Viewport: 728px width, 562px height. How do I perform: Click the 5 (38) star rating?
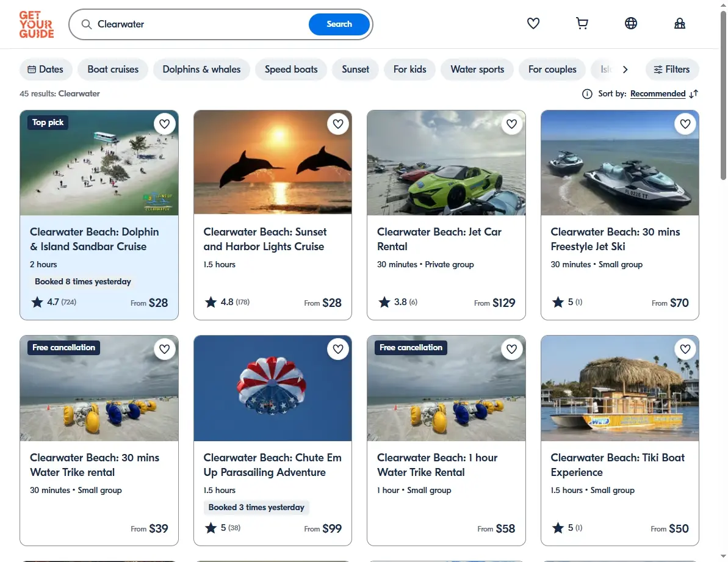click(223, 528)
